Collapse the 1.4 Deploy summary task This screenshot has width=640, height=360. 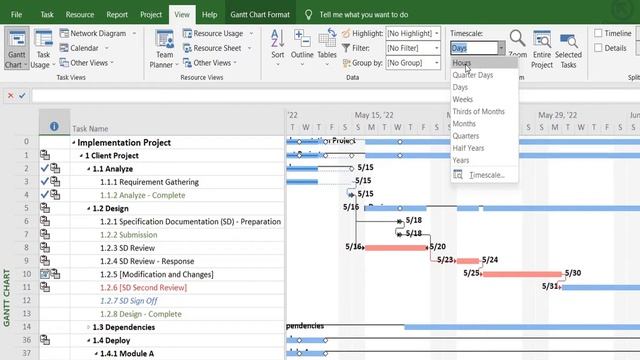89,340
